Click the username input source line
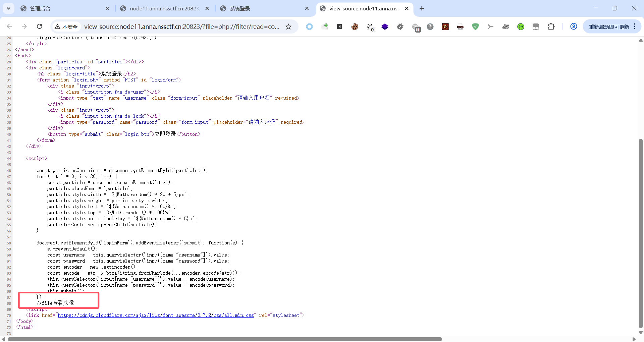Screen dimensions: 644x342 tap(178, 98)
